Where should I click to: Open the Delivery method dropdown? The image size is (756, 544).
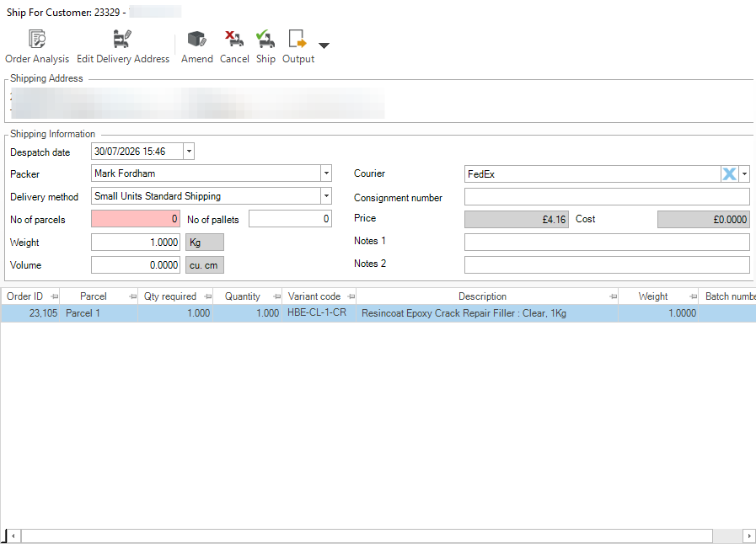pos(326,196)
